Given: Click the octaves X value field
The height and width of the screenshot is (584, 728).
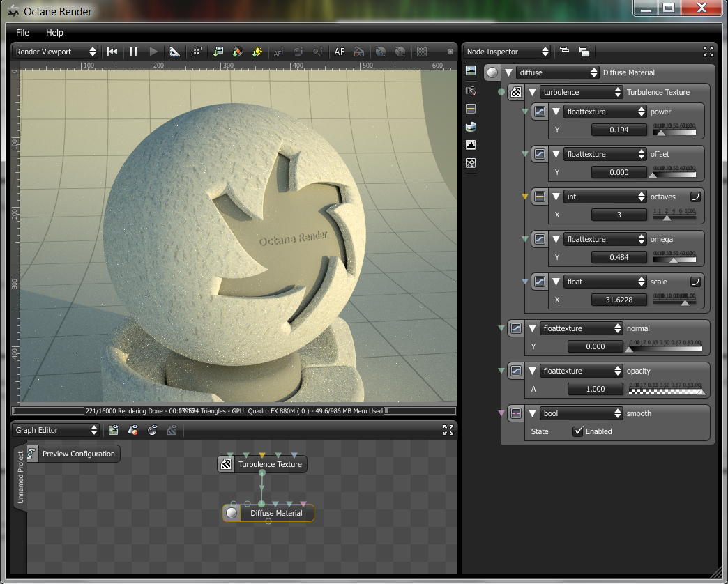Looking at the screenshot, I should [x=619, y=215].
